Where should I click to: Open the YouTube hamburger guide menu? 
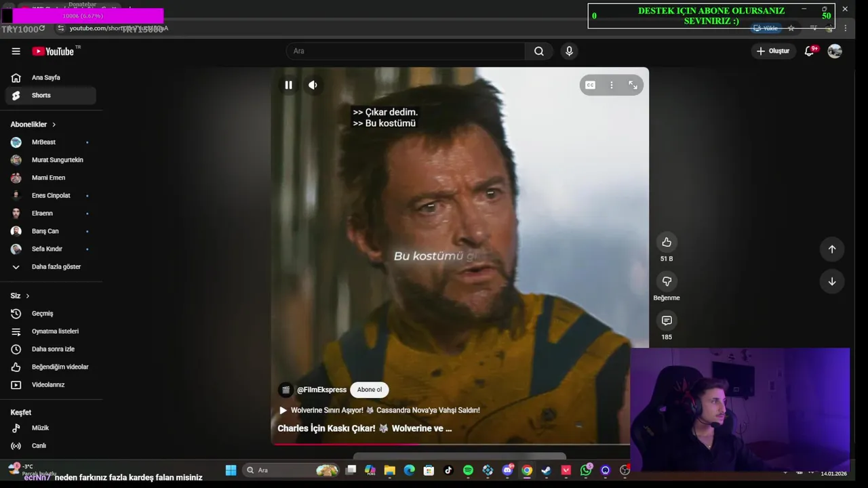(16, 51)
